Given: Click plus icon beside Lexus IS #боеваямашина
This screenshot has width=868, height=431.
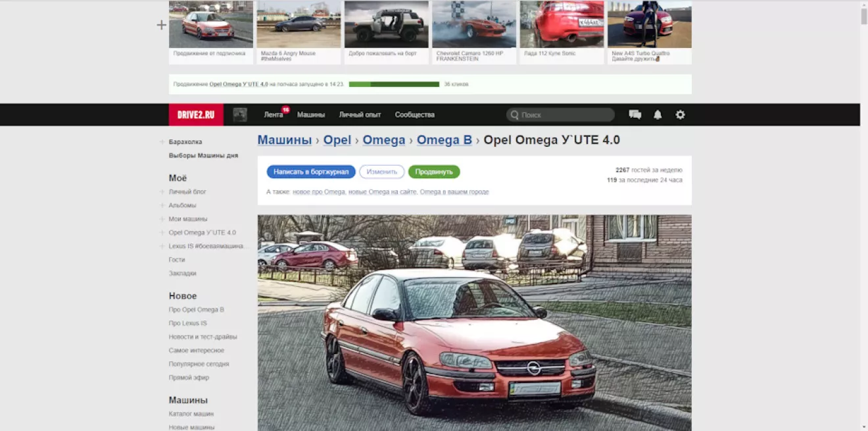Looking at the screenshot, I should (x=162, y=246).
